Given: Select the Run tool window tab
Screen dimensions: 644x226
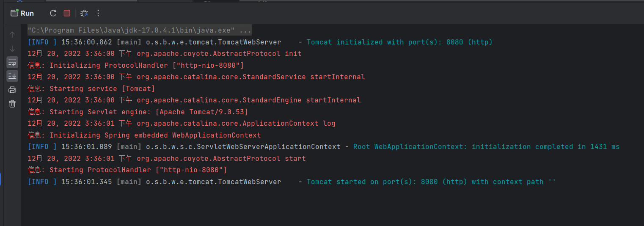Looking at the screenshot, I should click(22, 13).
